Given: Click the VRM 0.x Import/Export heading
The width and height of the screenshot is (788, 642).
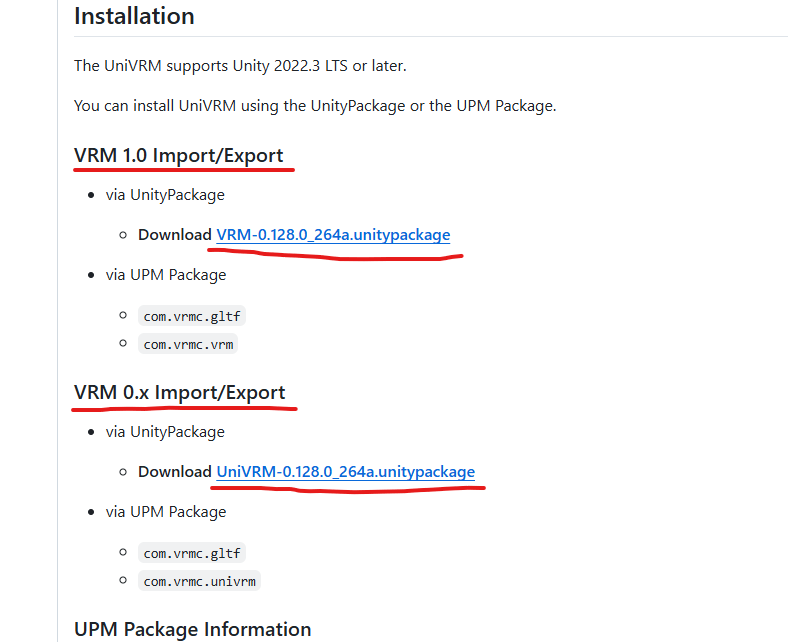Looking at the screenshot, I should pyautogui.click(x=180, y=392).
